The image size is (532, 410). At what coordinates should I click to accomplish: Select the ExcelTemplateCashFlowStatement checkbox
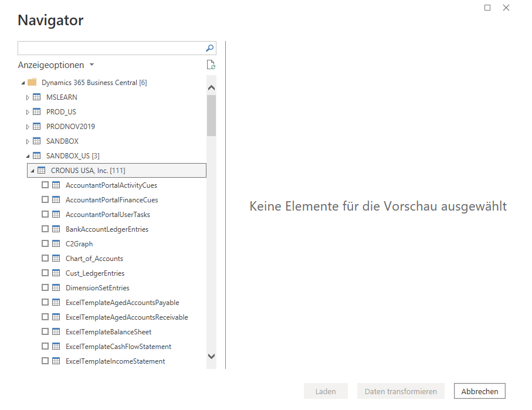(45, 346)
